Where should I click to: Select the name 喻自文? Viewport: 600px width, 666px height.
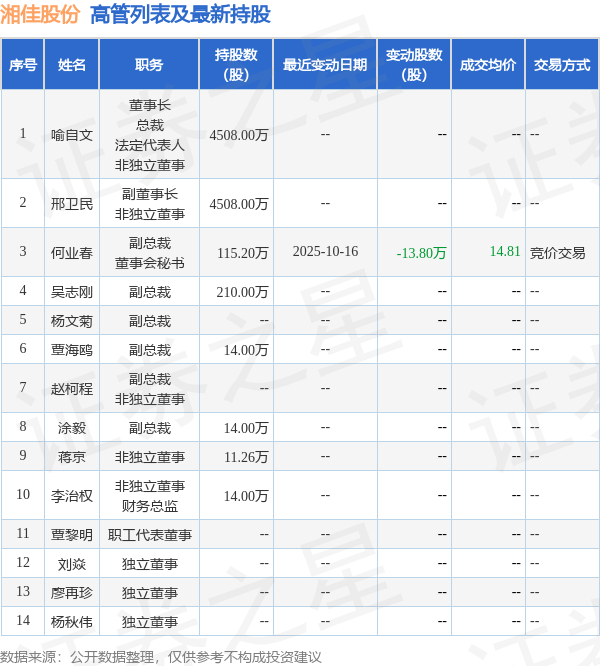pyautogui.click(x=72, y=135)
